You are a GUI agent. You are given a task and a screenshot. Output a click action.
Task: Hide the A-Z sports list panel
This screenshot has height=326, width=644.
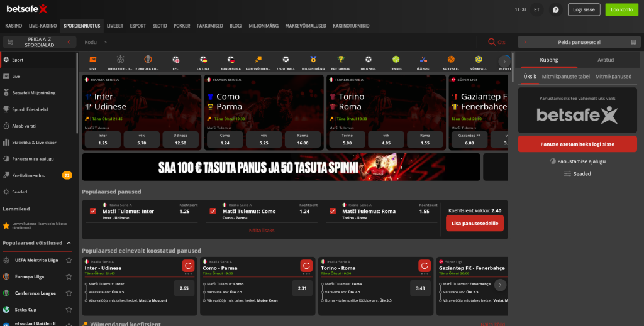tap(40, 42)
